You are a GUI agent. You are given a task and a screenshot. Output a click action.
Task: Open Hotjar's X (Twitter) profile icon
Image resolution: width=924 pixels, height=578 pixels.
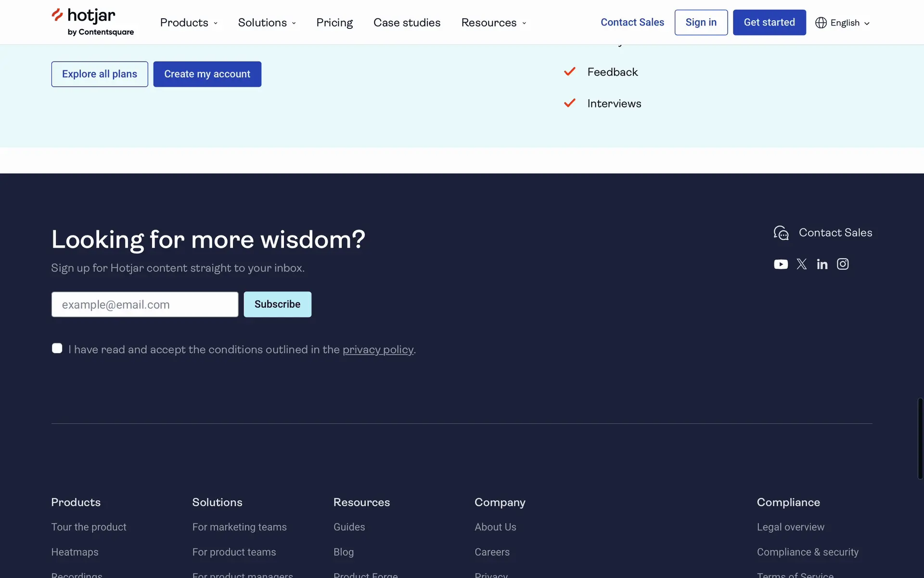point(801,264)
